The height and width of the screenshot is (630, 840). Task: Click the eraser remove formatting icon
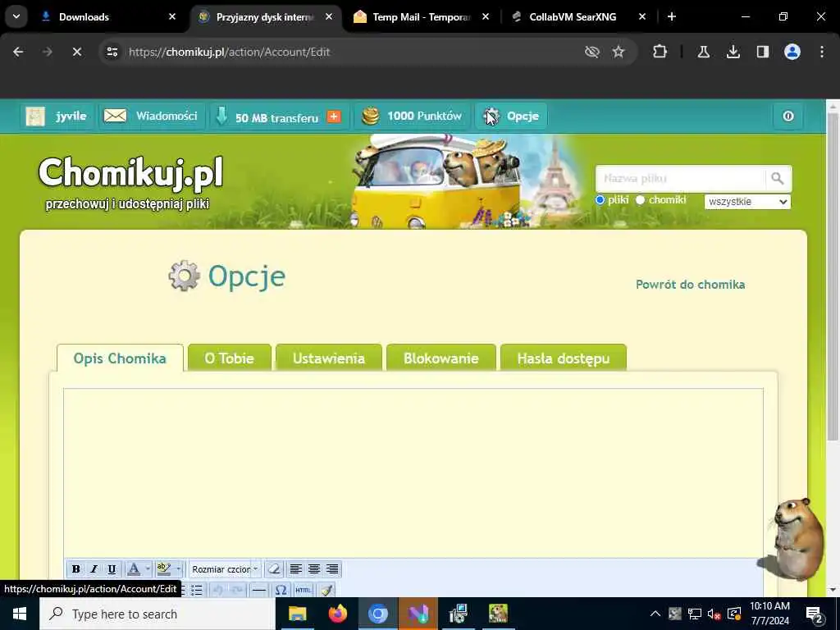[x=274, y=569]
